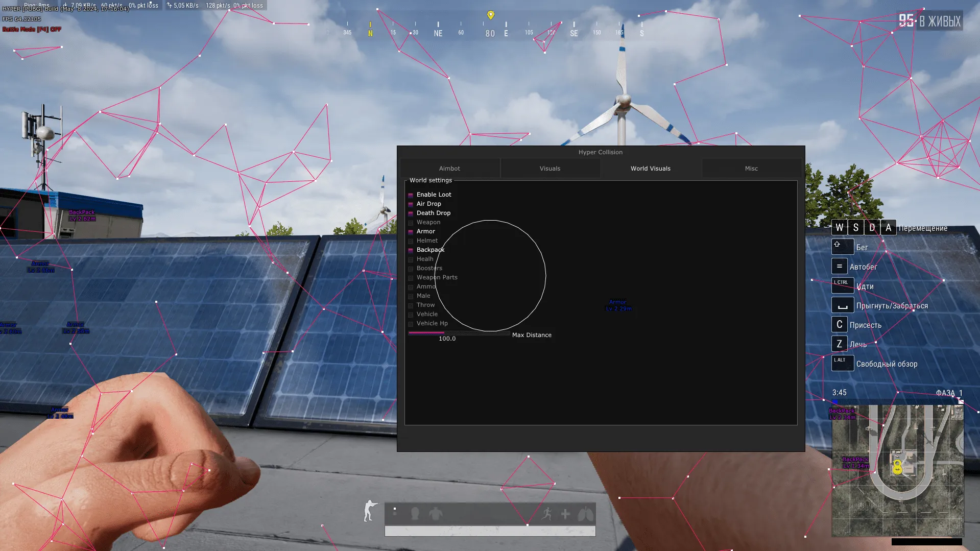Enable the Vehicle Hp checkbox
Screen dimensions: 980x551
(411, 324)
